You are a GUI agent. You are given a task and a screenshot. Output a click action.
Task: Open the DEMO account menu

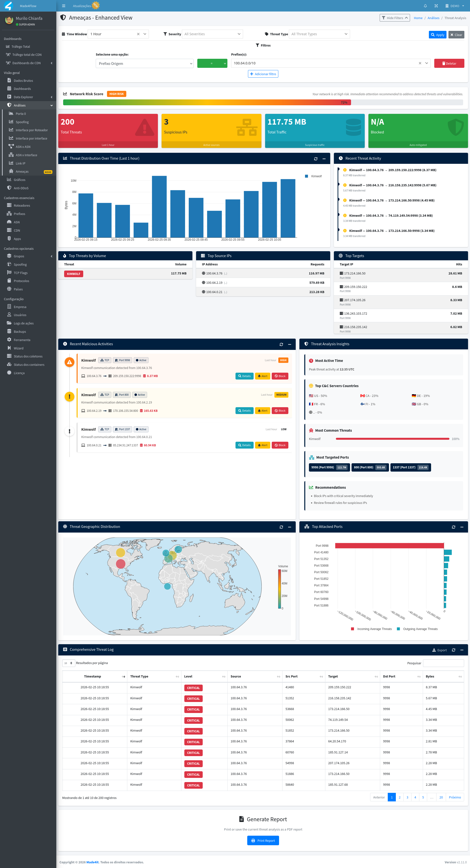click(455, 6)
